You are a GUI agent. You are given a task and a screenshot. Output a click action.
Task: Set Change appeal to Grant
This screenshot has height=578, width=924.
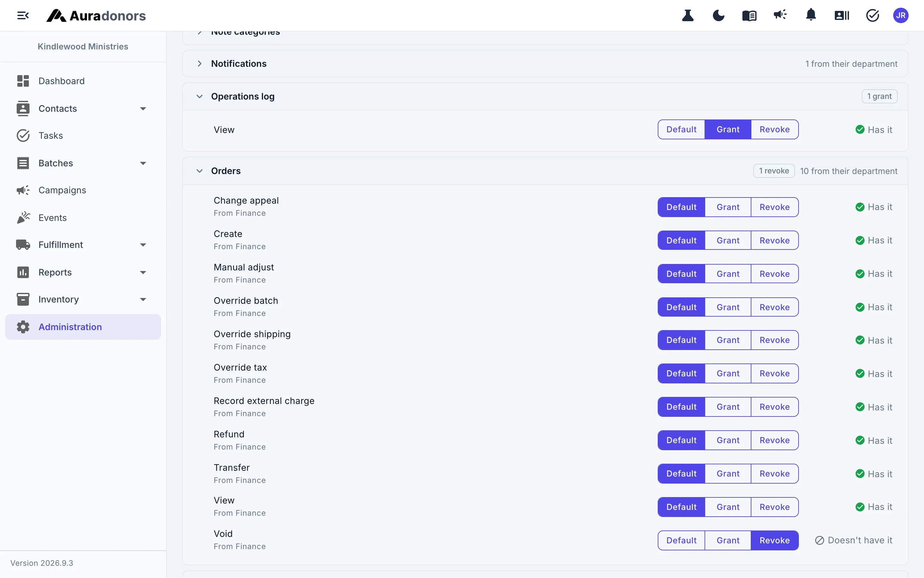tap(728, 207)
